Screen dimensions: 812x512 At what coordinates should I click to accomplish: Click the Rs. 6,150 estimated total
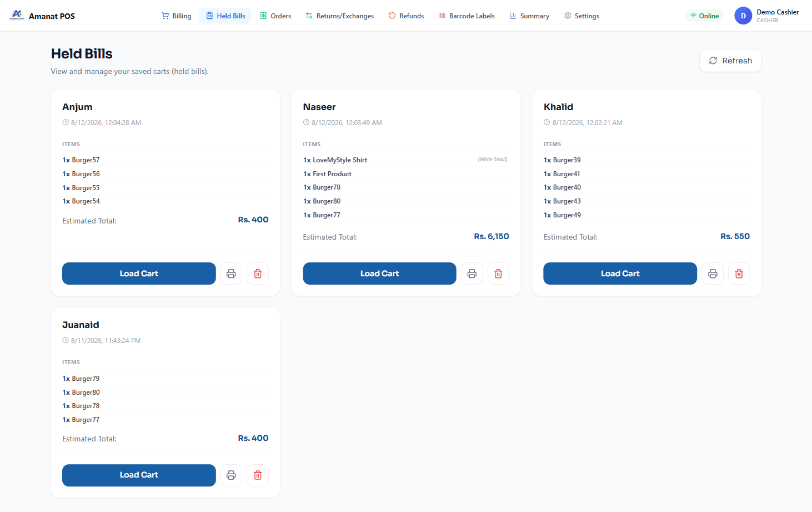pos(492,236)
